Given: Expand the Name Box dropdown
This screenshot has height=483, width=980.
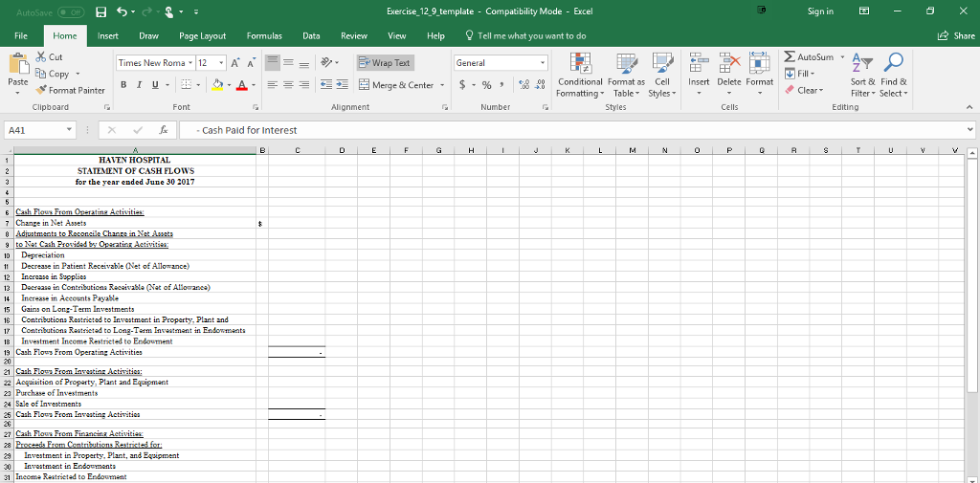Looking at the screenshot, I should (69, 131).
